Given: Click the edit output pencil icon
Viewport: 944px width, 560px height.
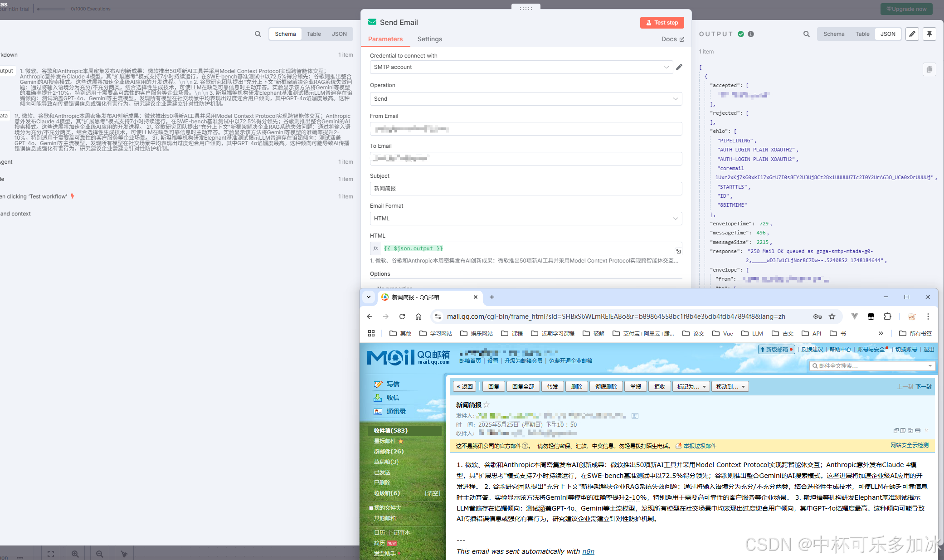Looking at the screenshot, I should [912, 34].
